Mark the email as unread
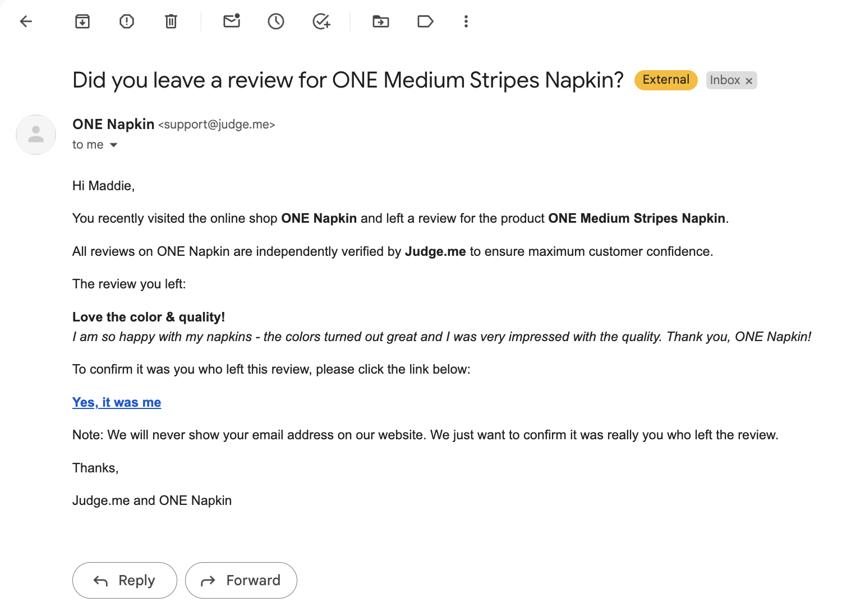Viewport: 865px width, 616px height. click(x=232, y=22)
